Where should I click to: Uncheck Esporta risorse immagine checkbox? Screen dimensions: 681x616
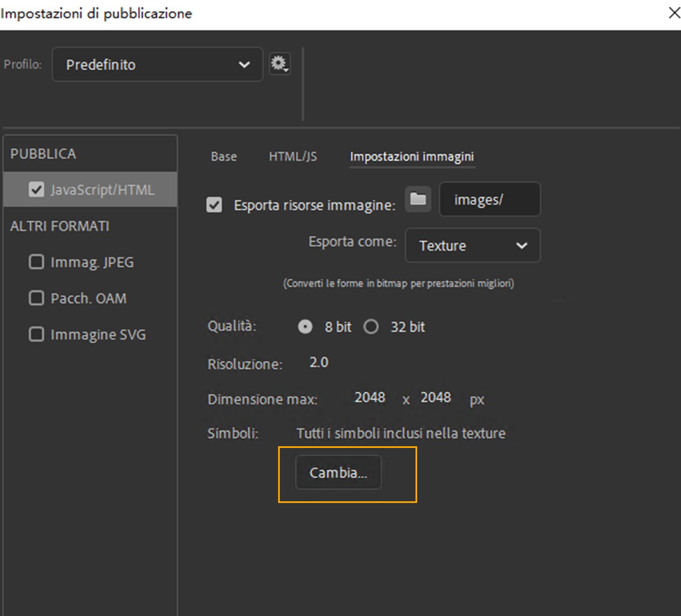214,205
